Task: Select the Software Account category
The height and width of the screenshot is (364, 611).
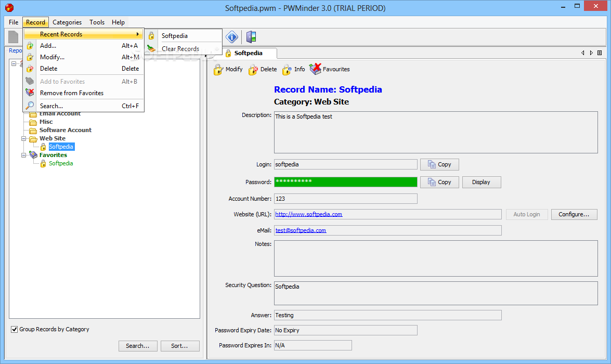Action: tap(66, 130)
